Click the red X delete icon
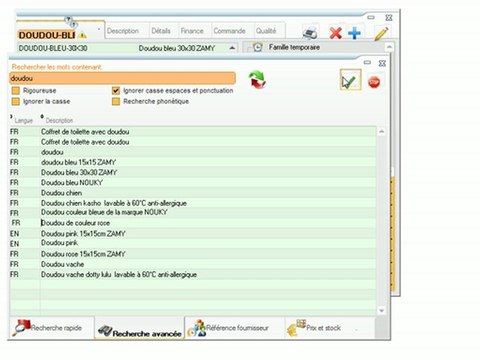The height and width of the screenshot is (360, 480). pos(335,33)
